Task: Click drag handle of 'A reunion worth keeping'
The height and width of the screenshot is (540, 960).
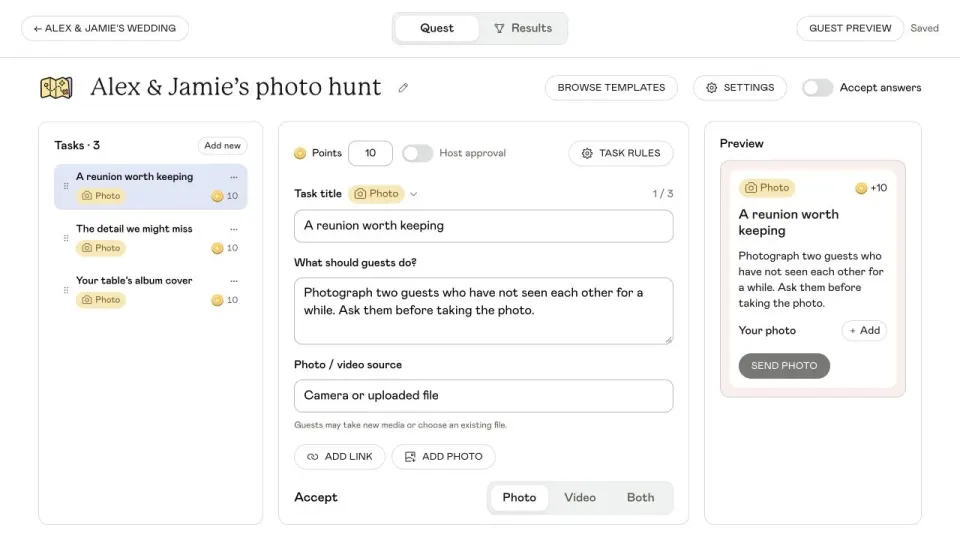Action: tap(66, 186)
